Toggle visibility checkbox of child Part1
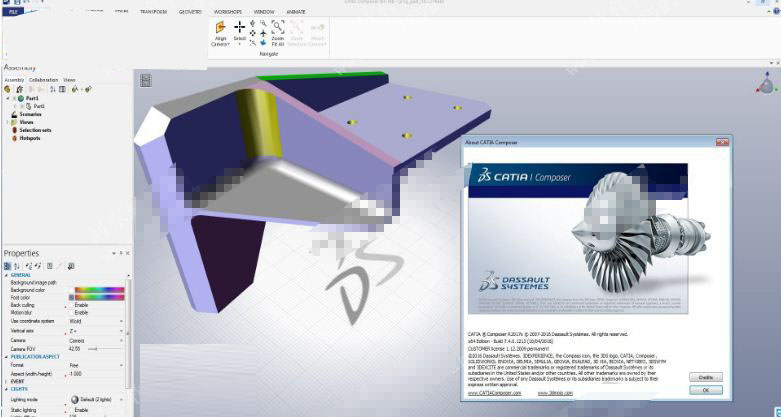This screenshot has width=781, height=417. click(x=22, y=106)
